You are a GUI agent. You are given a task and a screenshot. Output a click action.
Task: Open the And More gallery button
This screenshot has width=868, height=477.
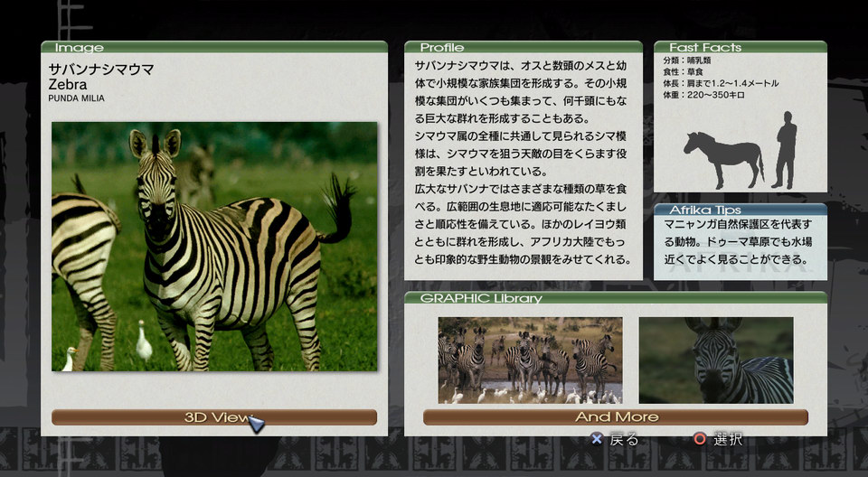(x=615, y=416)
